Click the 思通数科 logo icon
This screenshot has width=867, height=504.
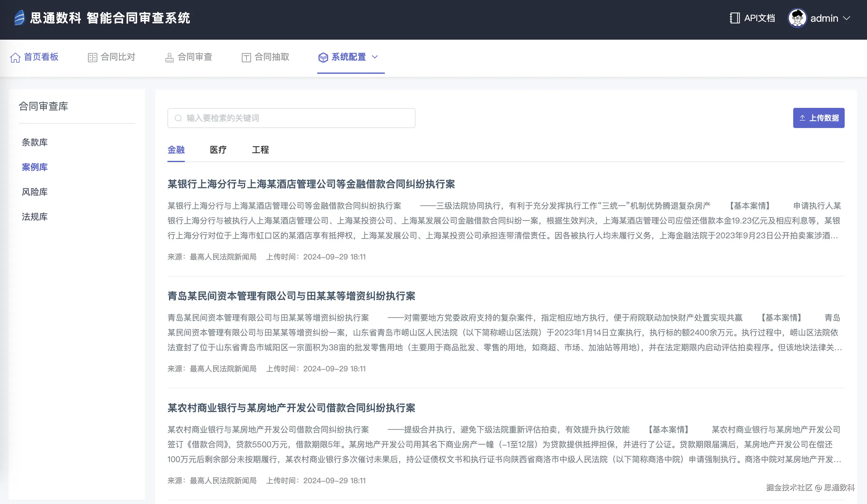coord(20,18)
